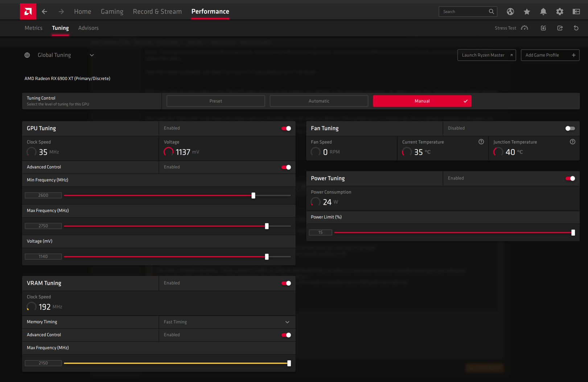This screenshot has height=382, width=588.
Task: Click Launch Ryzen Master button
Action: pyautogui.click(x=486, y=55)
